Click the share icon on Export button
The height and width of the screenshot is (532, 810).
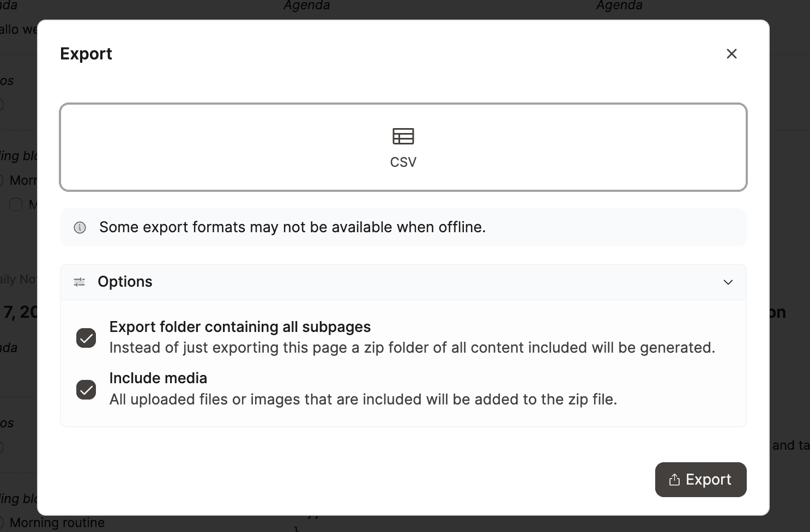tap(674, 480)
